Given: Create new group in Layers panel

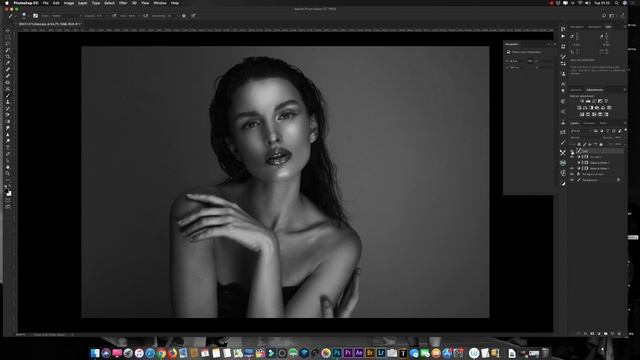Looking at the screenshot, I should click(x=606, y=333).
